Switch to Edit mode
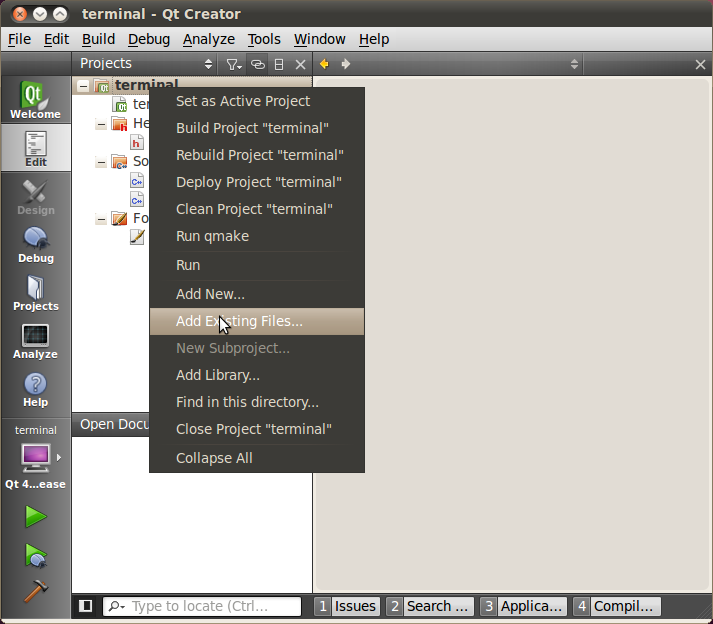This screenshot has height=624, width=713. point(35,148)
